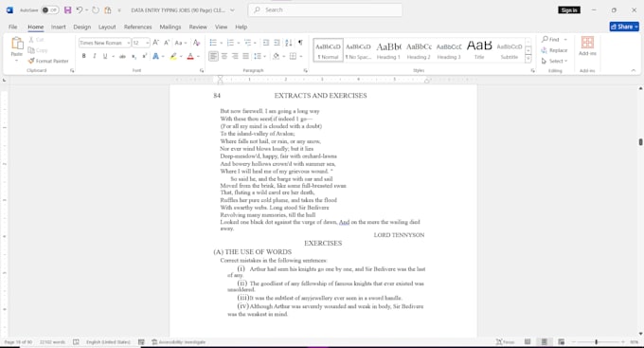Align text to the right

[235, 56]
